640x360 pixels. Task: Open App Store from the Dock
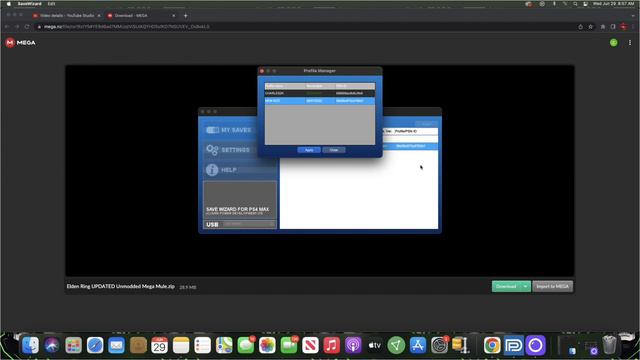pos(418,345)
